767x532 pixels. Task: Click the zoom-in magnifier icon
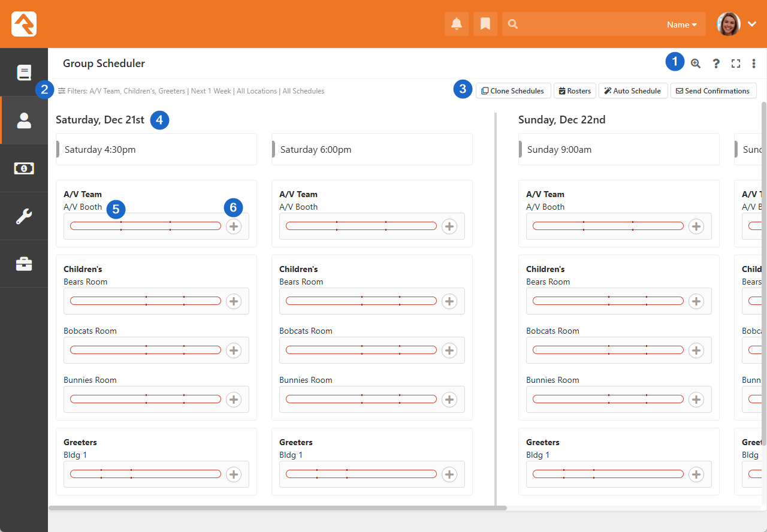point(696,64)
